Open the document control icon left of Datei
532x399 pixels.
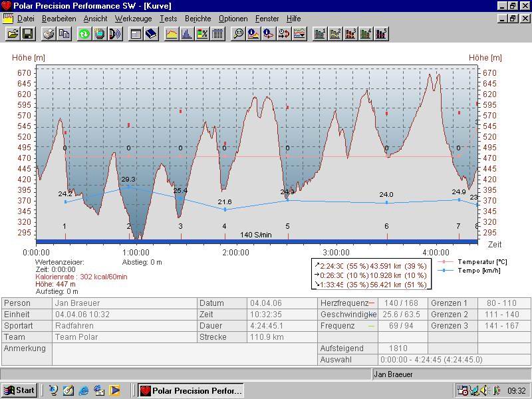pos(8,19)
